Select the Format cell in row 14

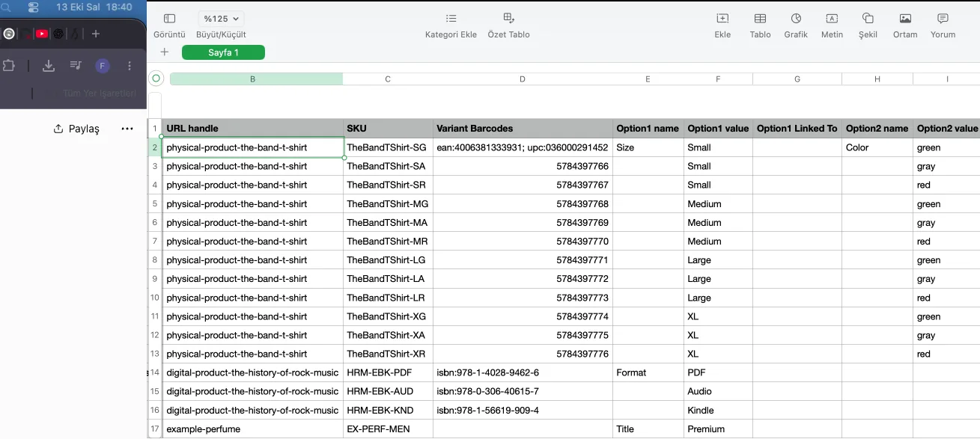coord(648,372)
